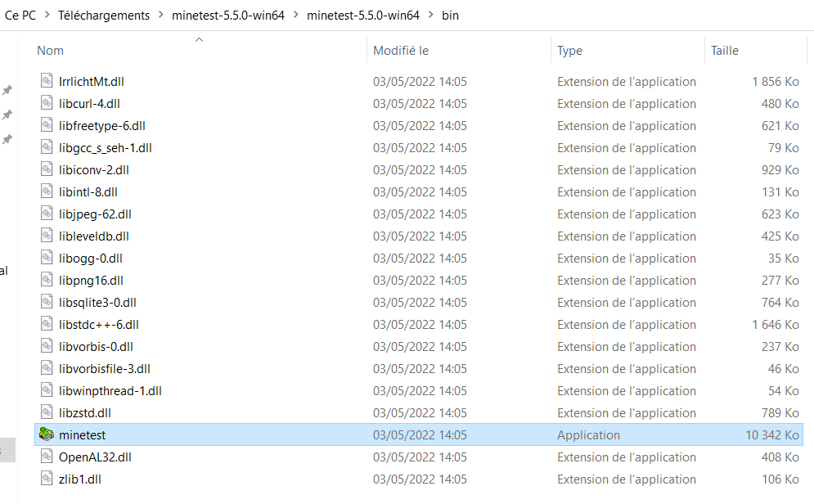Select the libogg-0.dll file name
The width and height of the screenshot is (814, 504).
pyautogui.click(x=90, y=258)
